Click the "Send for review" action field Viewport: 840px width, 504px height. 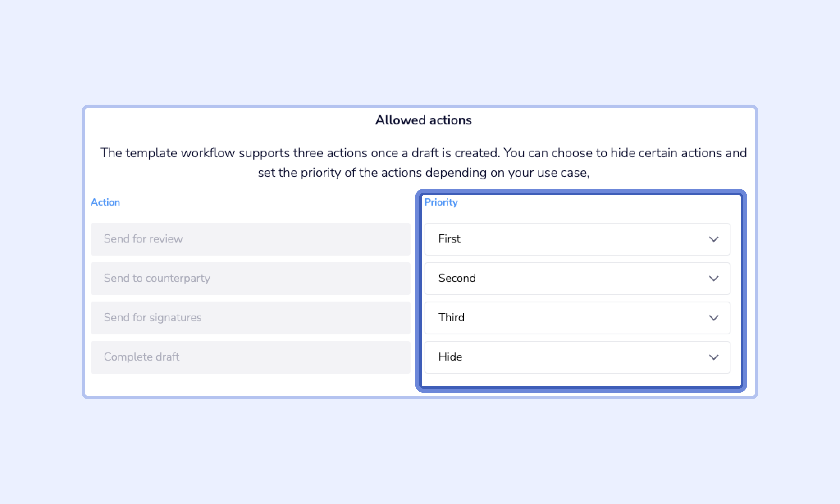pos(250,239)
